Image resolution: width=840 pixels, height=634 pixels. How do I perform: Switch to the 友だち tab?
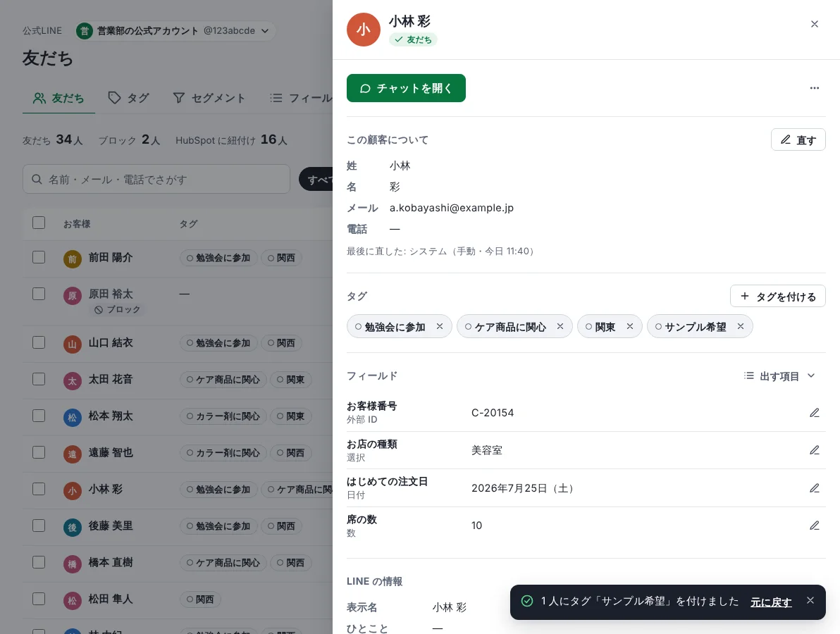click(x=58, y=98)
